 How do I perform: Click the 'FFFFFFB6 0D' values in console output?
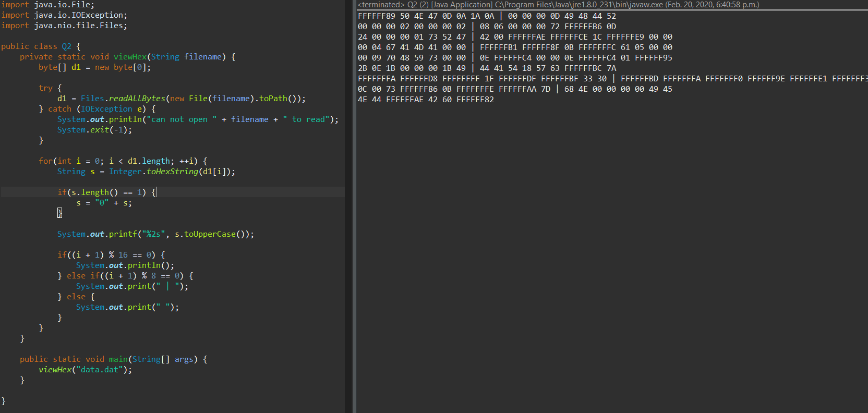tap(590, 27)
